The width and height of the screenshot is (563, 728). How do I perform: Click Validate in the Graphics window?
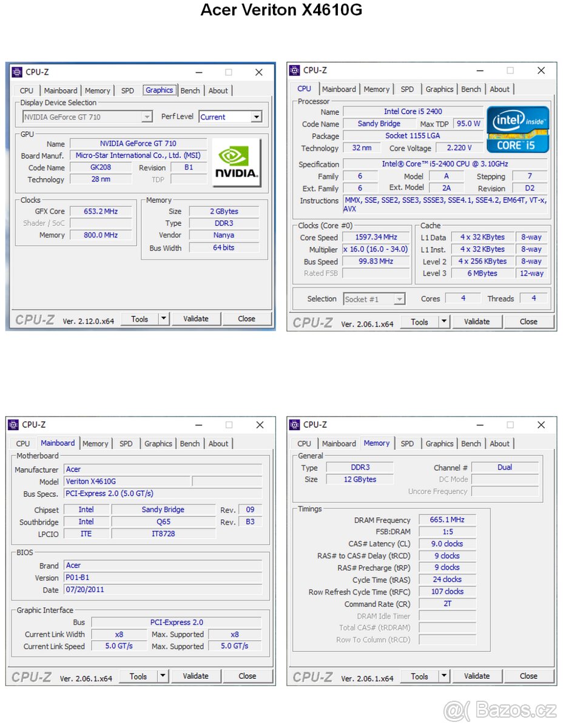(x=196, y=318)
